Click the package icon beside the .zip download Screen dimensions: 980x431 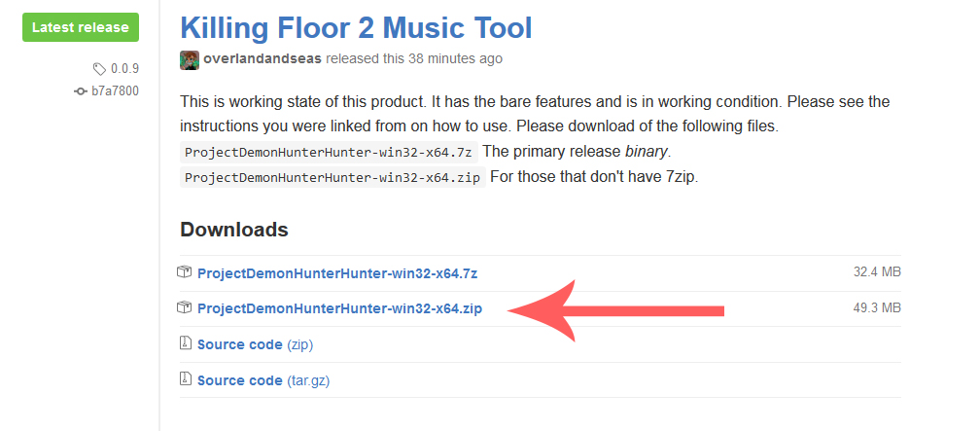tap(185, 307)
